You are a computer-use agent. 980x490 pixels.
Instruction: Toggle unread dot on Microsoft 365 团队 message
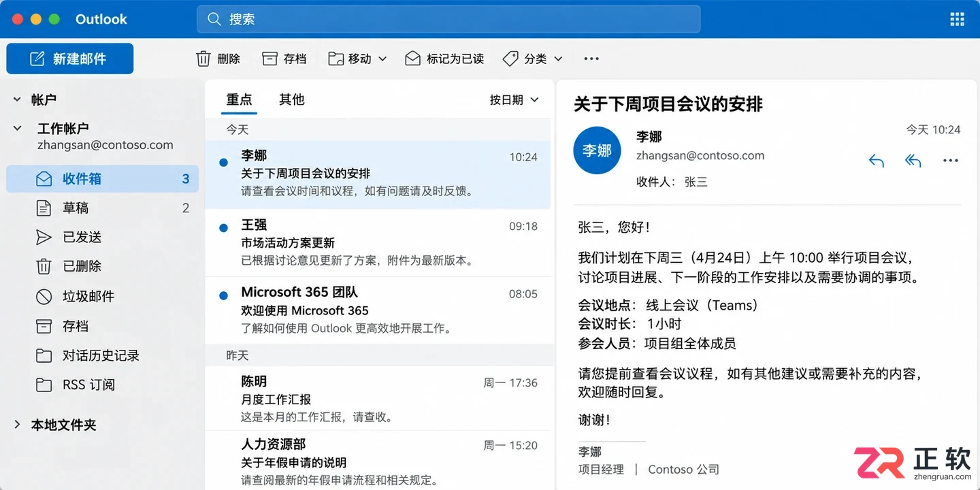(223, 295)
